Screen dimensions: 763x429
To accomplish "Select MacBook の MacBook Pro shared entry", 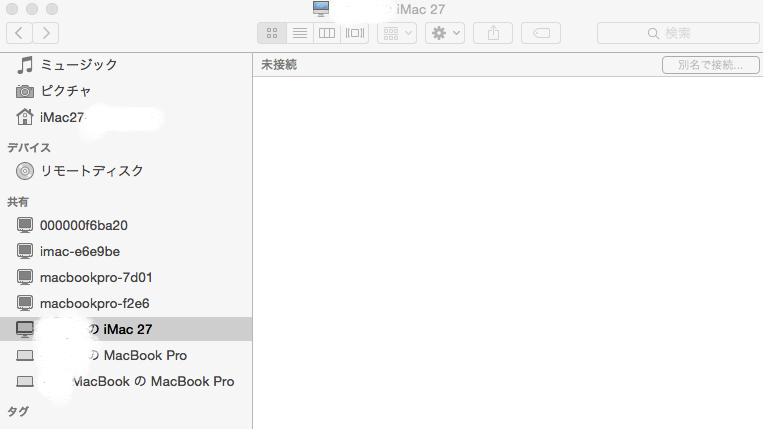I will [x=126, y=381].
